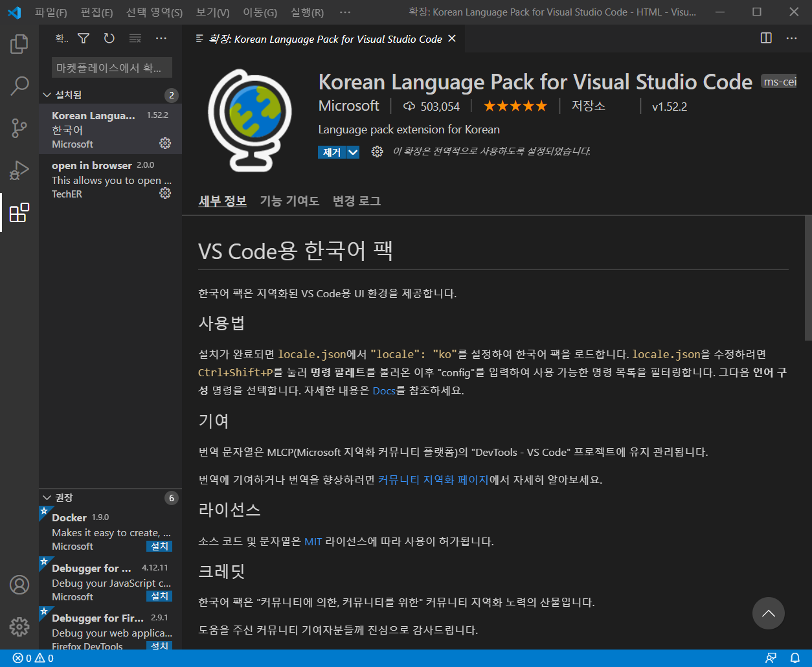
Task: Switch to the 변경 로그 tab
Action: point(357,201)
